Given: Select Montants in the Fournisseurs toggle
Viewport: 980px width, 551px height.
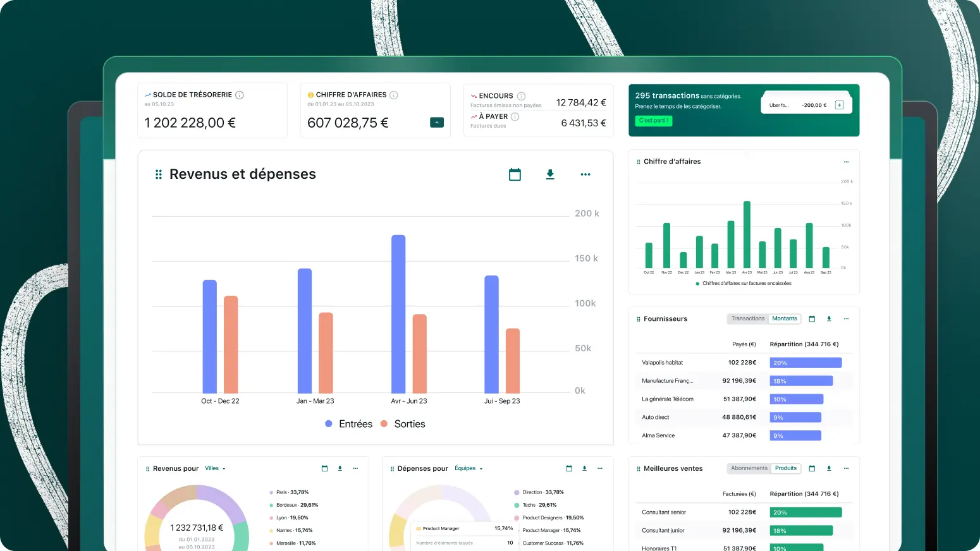Looking at the screenshot, I should pyautogui.click(x=785, y=319).
